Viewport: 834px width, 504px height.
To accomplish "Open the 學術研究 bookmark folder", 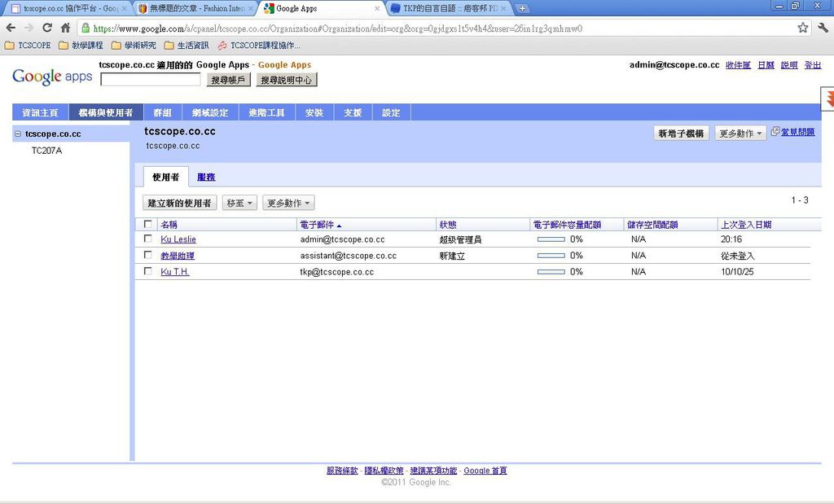I will pos(134,46).
